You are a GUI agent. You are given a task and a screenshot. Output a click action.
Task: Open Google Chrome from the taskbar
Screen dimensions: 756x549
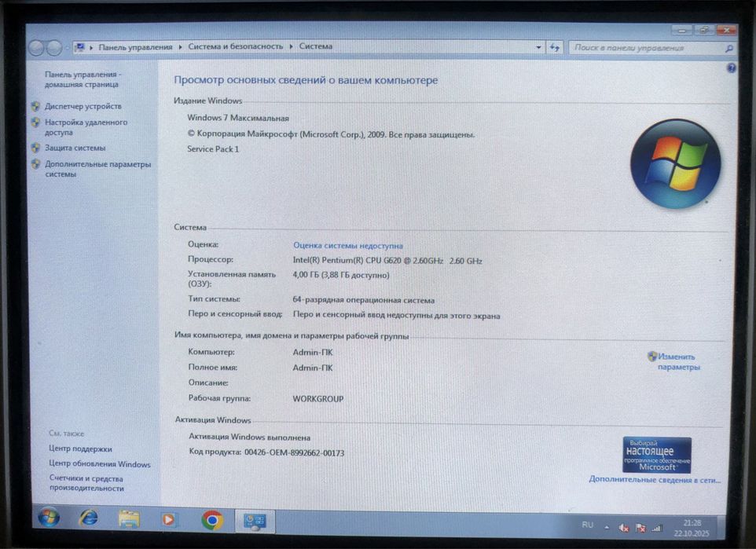212,520
